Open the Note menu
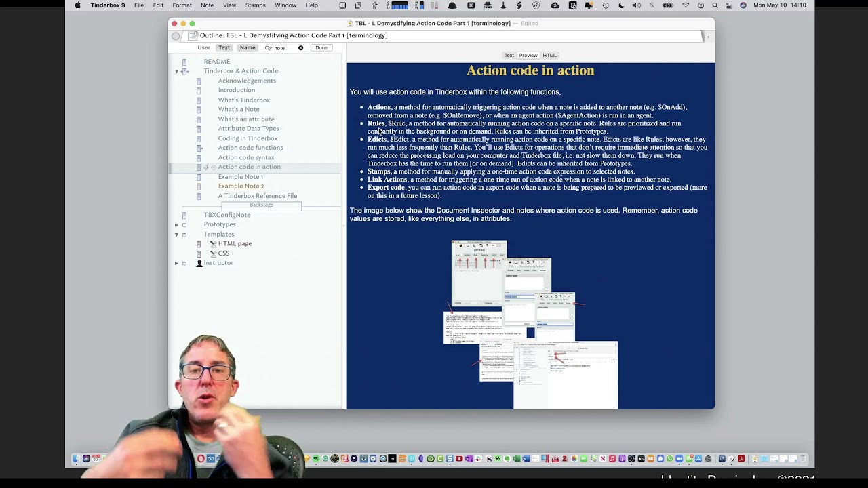The image size is (868, 488). [x=207, y=5]
